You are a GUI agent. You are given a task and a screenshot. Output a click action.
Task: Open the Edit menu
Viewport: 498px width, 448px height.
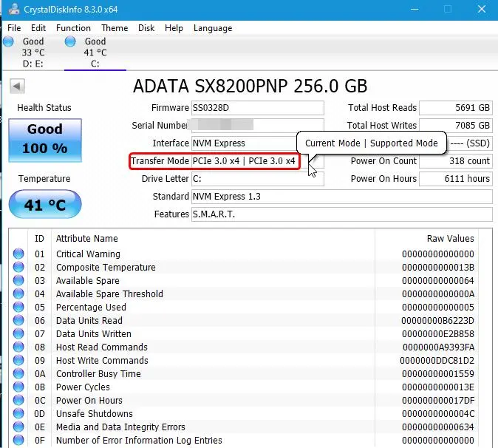click(38, 28)
